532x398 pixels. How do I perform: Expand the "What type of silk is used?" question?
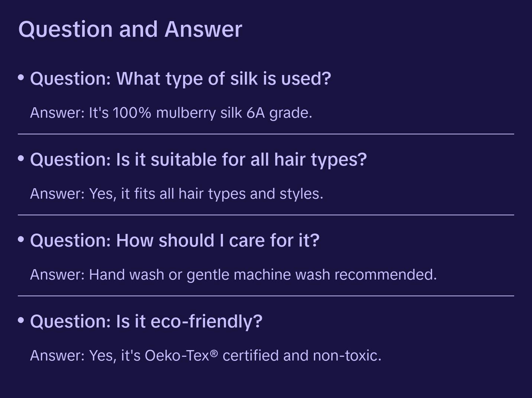[180, 79]
